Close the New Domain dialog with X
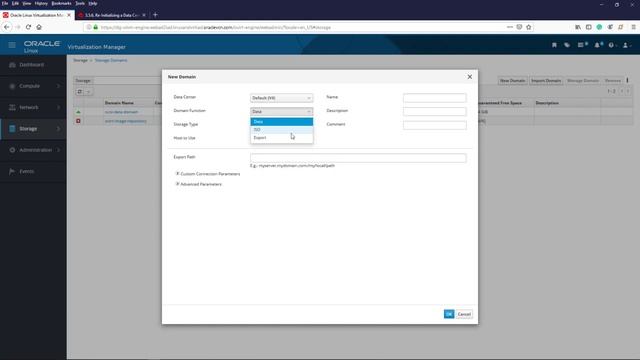Image resolution: width=640 pixels, height=360 pixels. pos(469,77)
